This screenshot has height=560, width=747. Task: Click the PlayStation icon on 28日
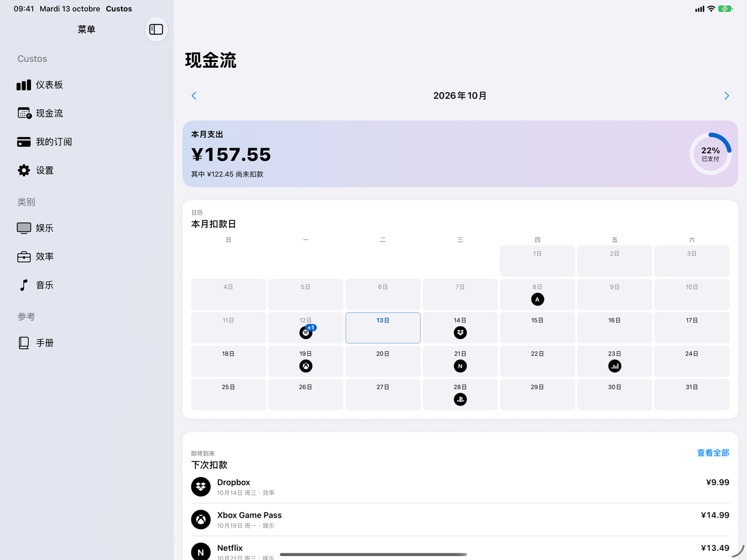(460, 399)
